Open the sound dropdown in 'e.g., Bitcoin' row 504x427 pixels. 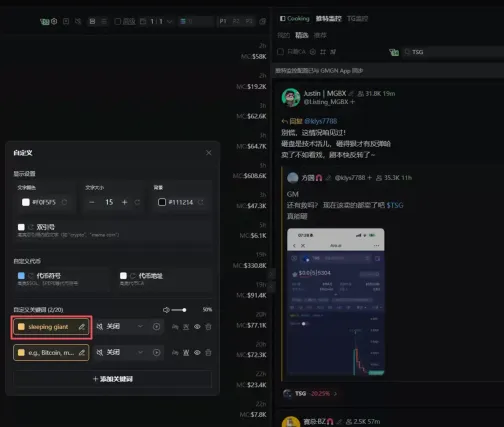(x=120, y=352)
